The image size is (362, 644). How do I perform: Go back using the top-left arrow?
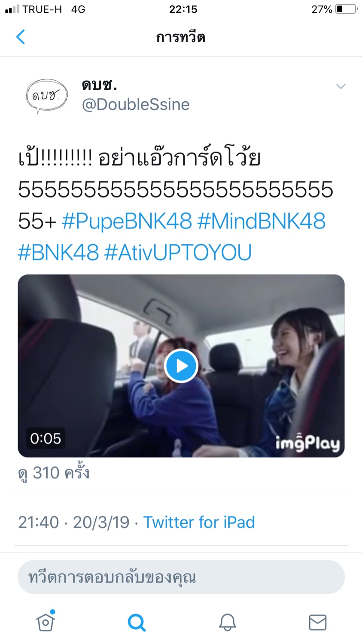tap(20, 37)
